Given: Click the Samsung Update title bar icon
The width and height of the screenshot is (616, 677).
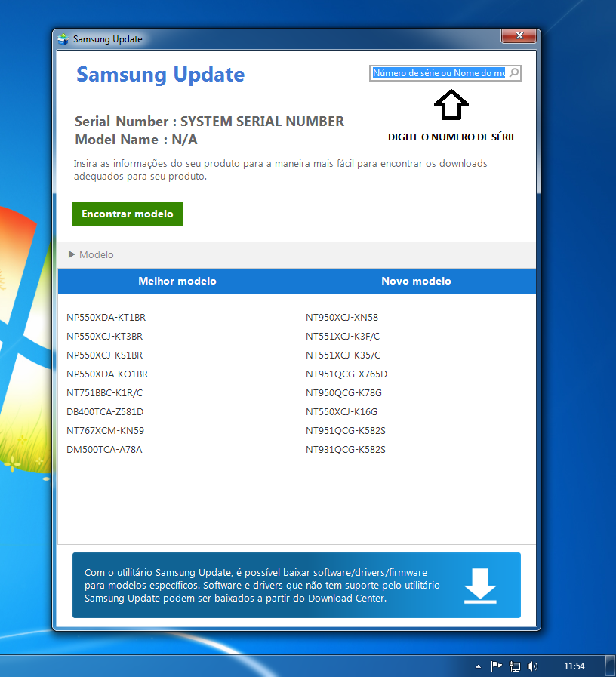Looking at the screenshot, I should point(63,39).
